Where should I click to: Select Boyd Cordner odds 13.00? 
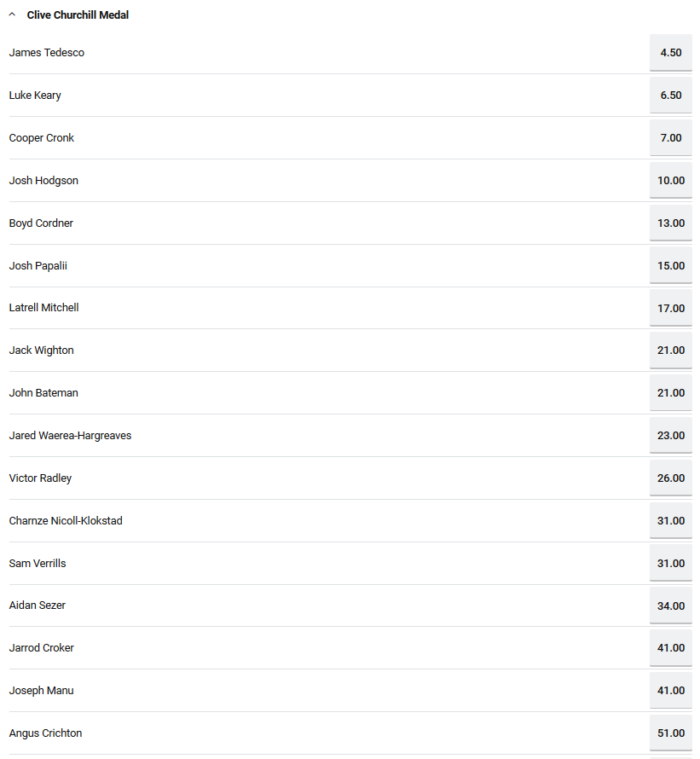[x=670, y=223]
